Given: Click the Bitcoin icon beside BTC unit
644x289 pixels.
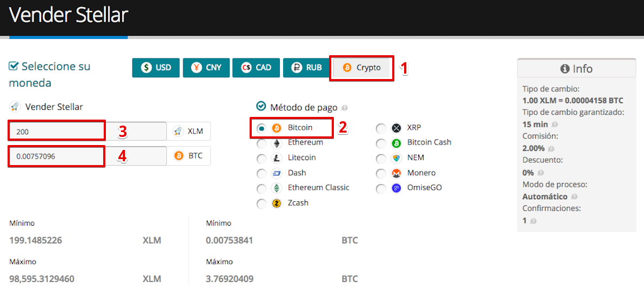Looking at the screenshot, I should (179, 156).
